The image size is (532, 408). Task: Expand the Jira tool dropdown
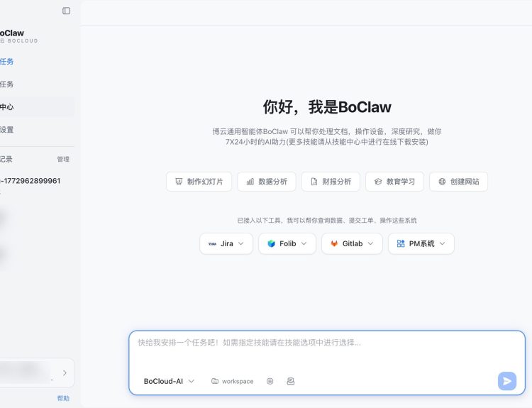click(x=226, y=243)
